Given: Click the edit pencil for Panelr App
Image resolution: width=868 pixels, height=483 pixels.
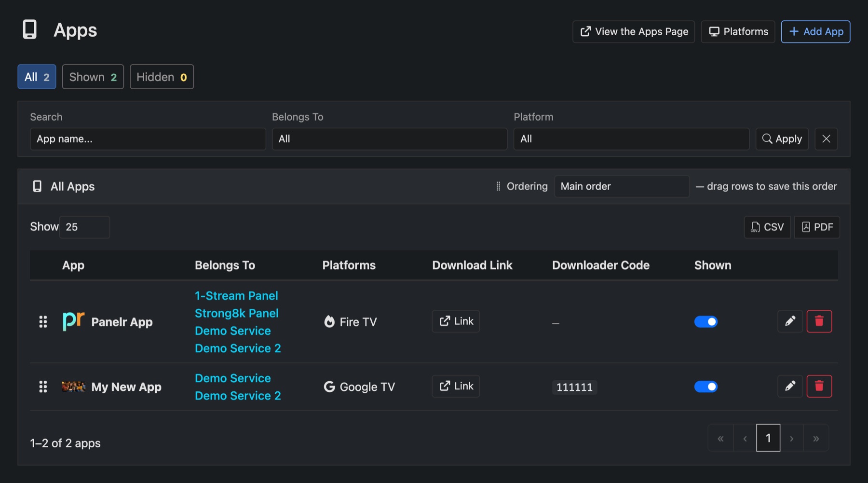Looking at the screenshot, I should (790, 321).
